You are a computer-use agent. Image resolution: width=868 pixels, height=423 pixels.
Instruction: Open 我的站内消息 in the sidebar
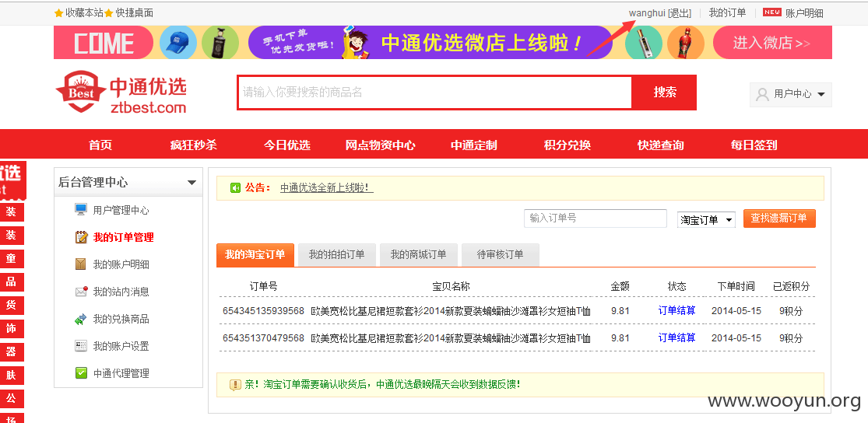pos(121,292)
